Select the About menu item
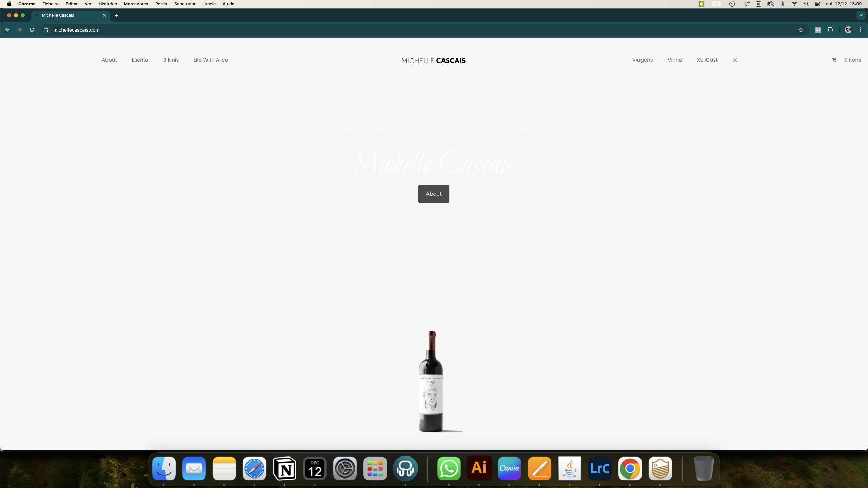The width and height of the screenshot is (868, 488). [x=109, y=60]
